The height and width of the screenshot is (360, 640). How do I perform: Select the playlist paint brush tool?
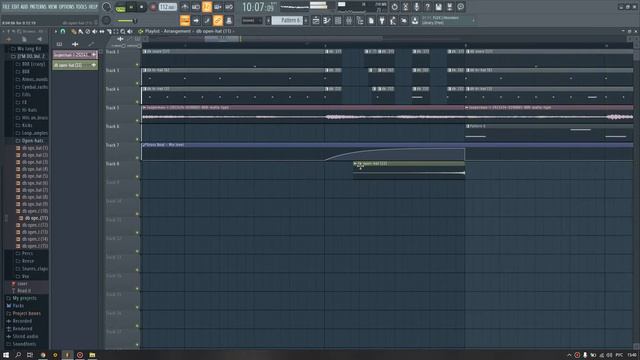[x=80, y=31]
